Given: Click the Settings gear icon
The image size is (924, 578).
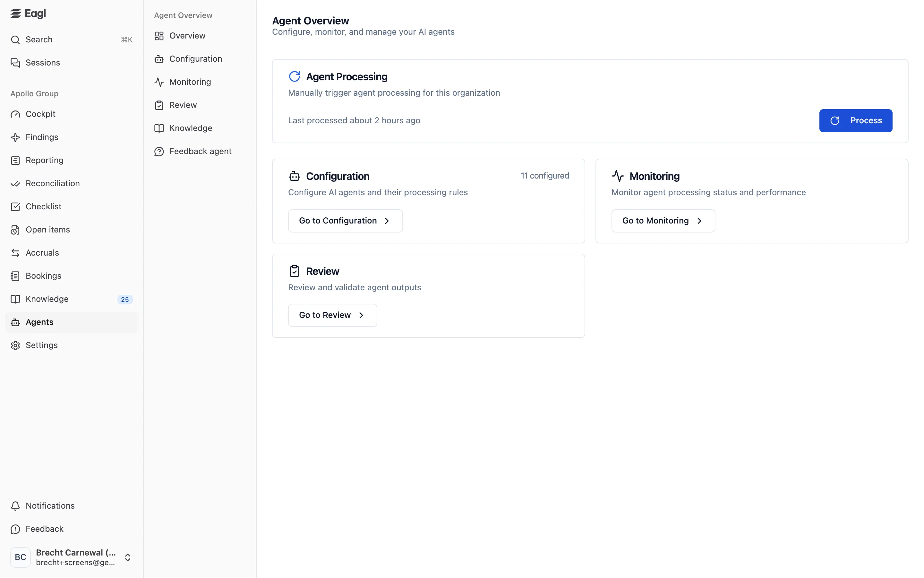Looking at the screenshot, I should point(15,346).
